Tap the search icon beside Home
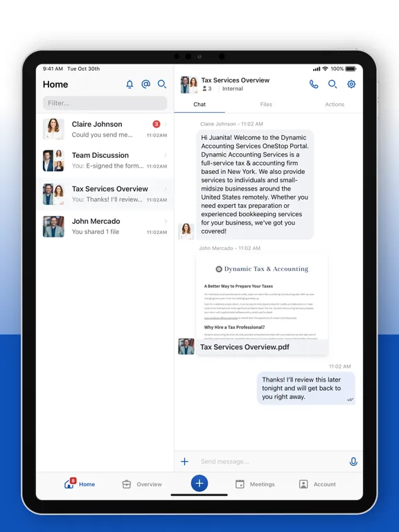The height and width of the screenshot is (532, 399). [162, 84]
